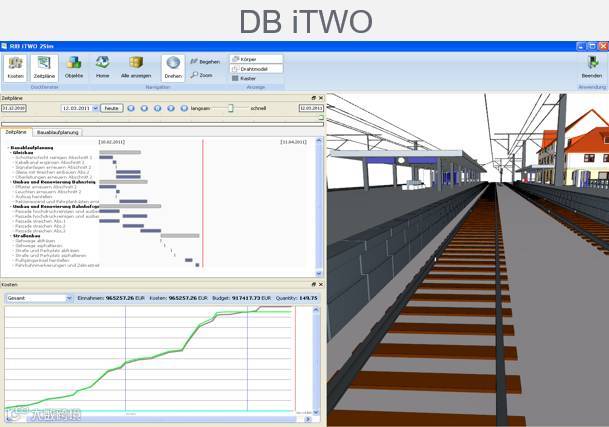This screenshot has height=427, width=609.
Task: Collapse Umbau und Renovierung Bahnsteig group
Action: point(10,182)
